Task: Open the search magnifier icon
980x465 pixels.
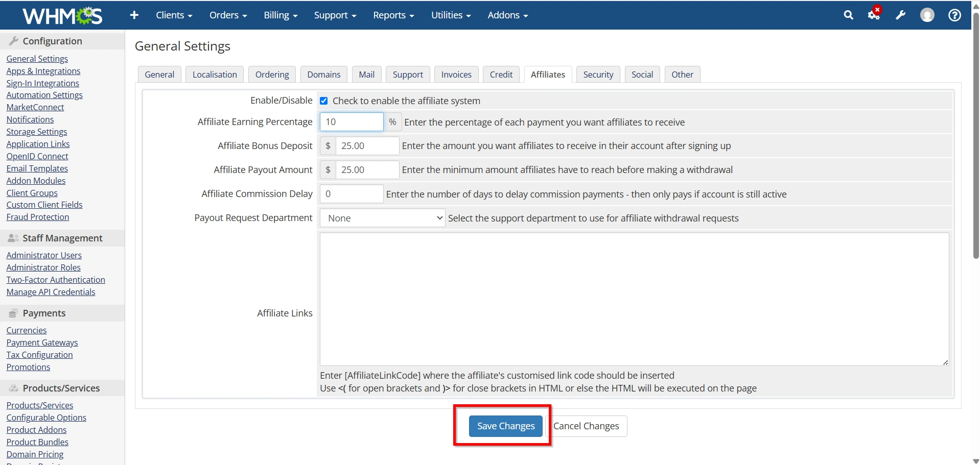Action: tap(848, 15)
